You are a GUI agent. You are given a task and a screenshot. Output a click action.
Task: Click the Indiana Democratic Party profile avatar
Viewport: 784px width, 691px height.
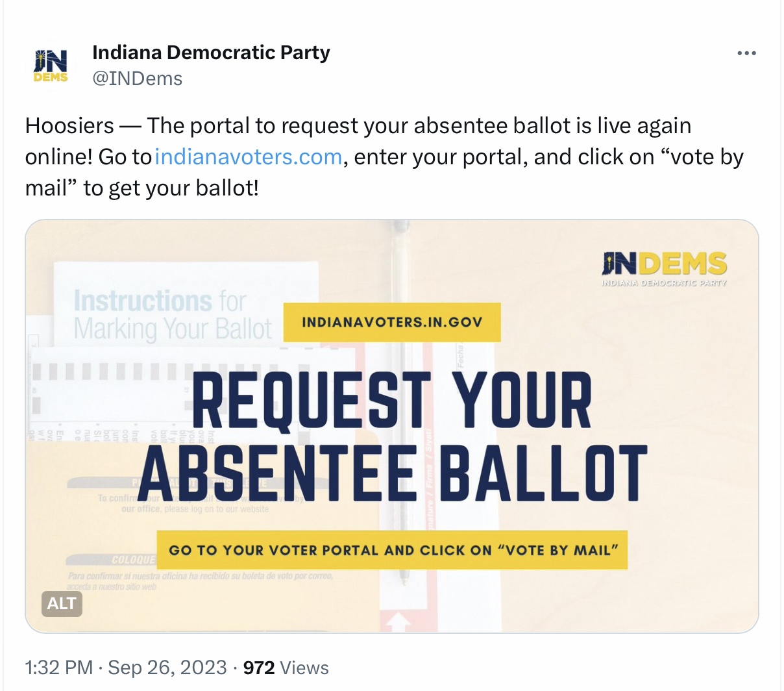[x=51, y=66]
